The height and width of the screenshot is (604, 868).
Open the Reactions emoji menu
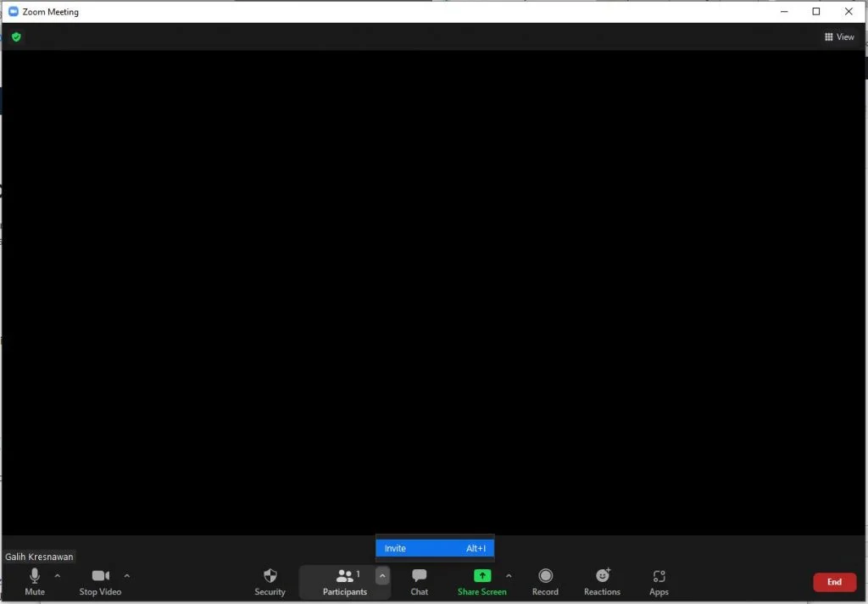tap(602, 581)
